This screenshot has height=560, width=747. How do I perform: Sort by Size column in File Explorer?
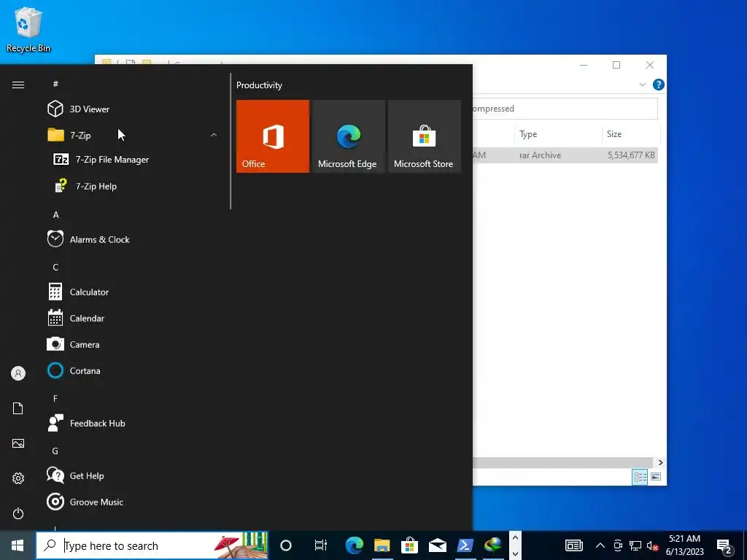(x=631, y=134)
